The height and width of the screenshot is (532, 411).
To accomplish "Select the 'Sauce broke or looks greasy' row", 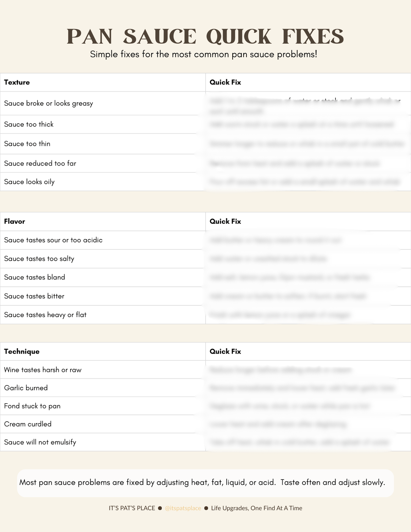I will click(49, 104).
